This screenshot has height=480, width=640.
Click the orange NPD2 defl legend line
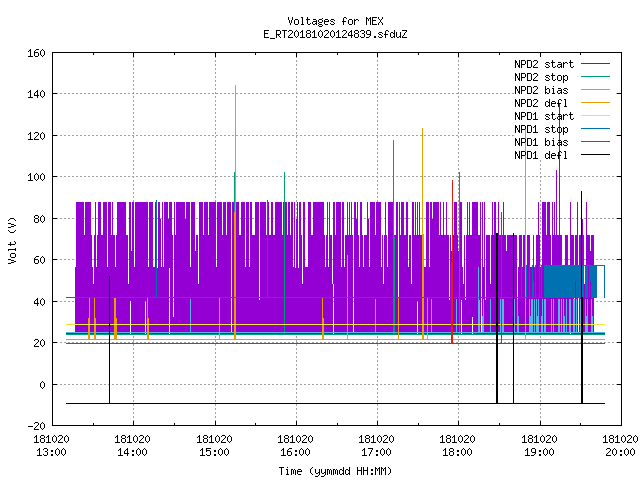click(595, 103)
